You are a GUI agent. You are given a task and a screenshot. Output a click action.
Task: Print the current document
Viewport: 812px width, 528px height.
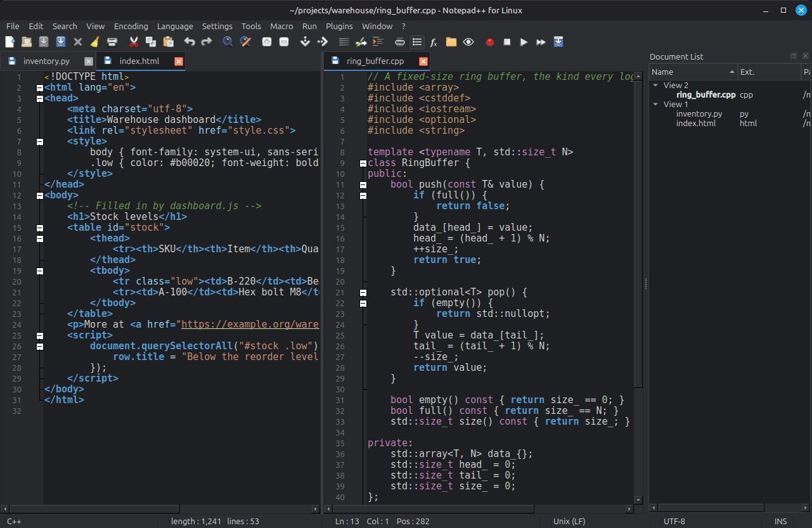coord(112,42)
